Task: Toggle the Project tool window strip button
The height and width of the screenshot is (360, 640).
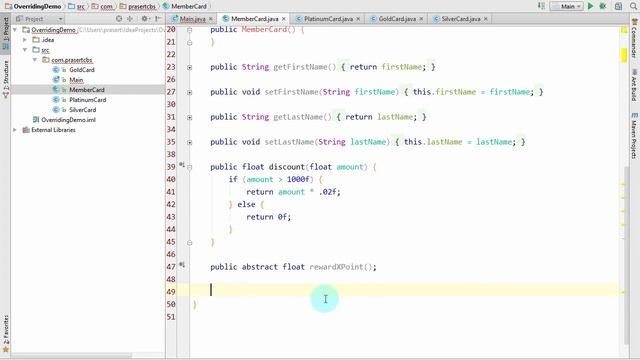Action: (x=6, y=33)
